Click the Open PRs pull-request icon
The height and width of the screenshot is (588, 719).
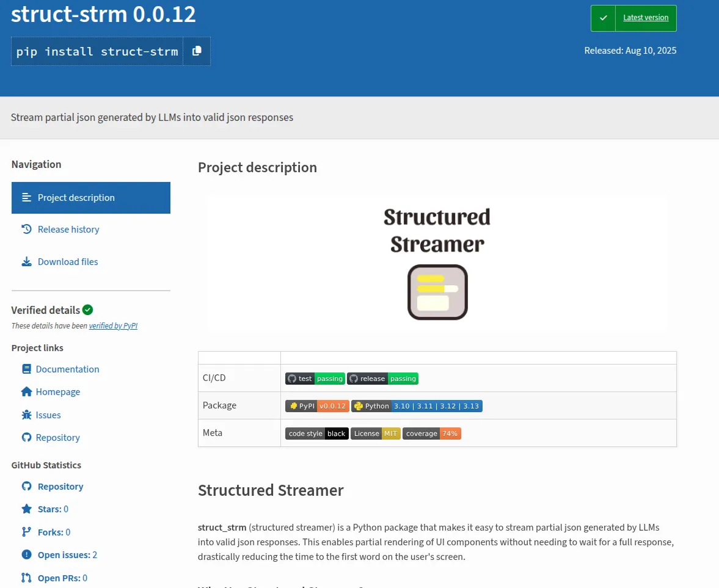click(x=27, y=578)
